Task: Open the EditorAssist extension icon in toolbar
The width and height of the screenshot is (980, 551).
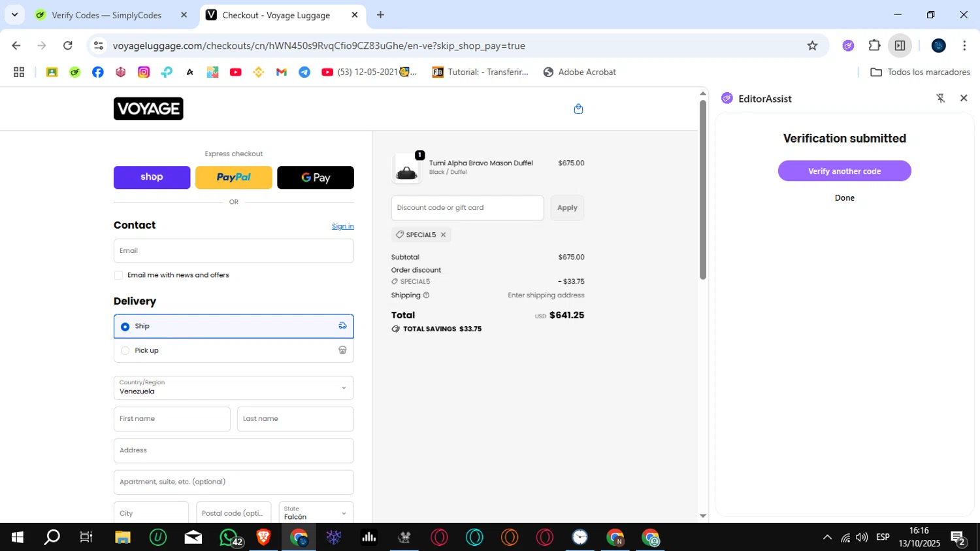Action: [848, 46]
